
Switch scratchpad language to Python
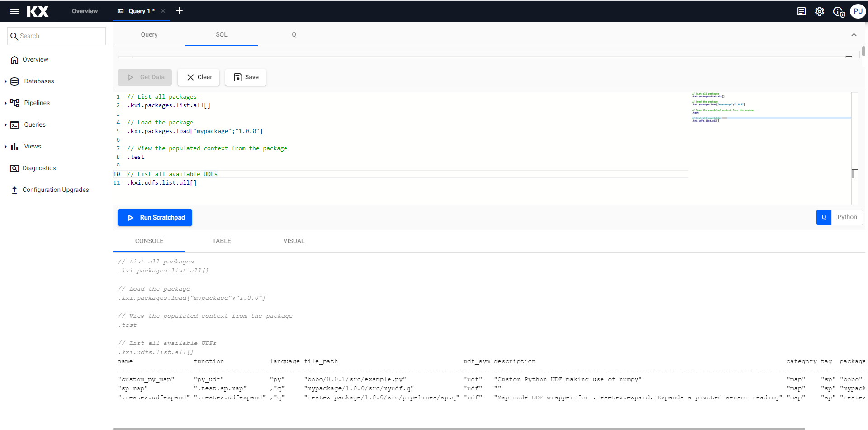(x=847, y=217)
